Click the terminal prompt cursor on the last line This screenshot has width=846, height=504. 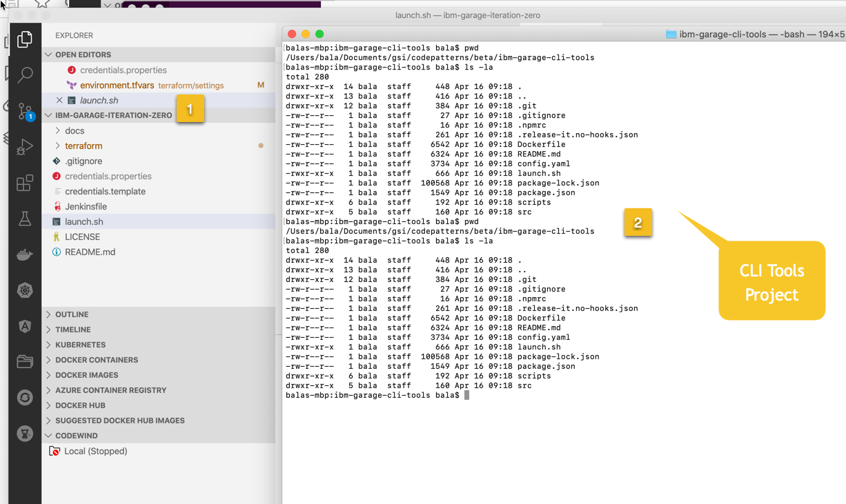(x=467, y=395)
